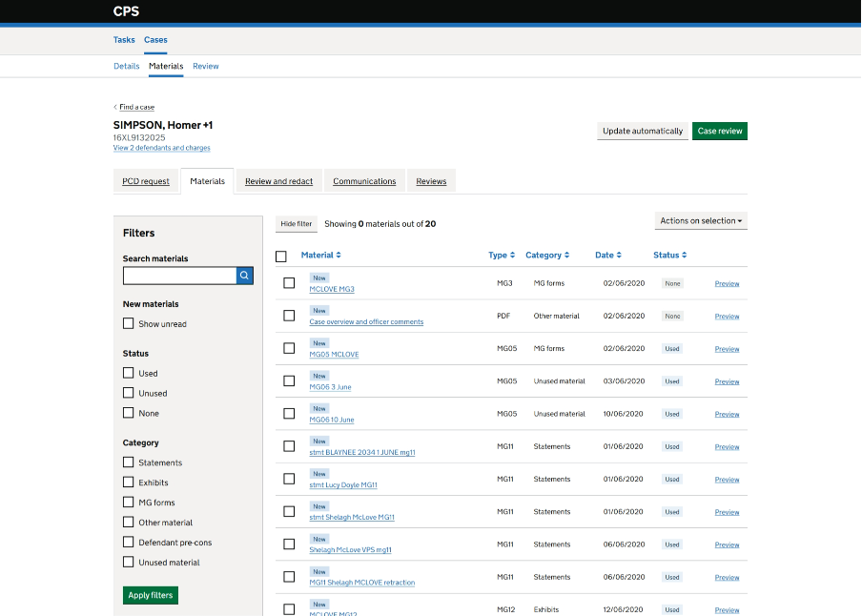Open the Communications tab
Screen dimensions: 862x616
coord(364,181)
